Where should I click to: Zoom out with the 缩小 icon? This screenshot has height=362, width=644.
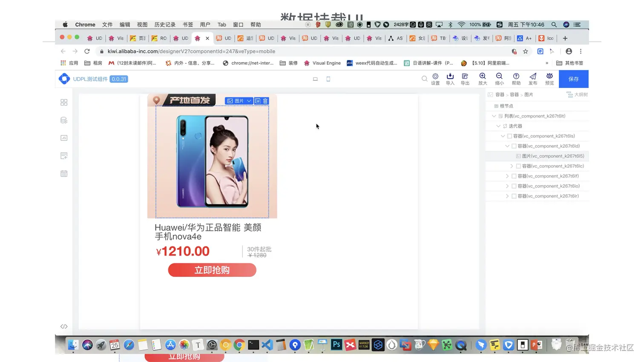tap(499, 76)
